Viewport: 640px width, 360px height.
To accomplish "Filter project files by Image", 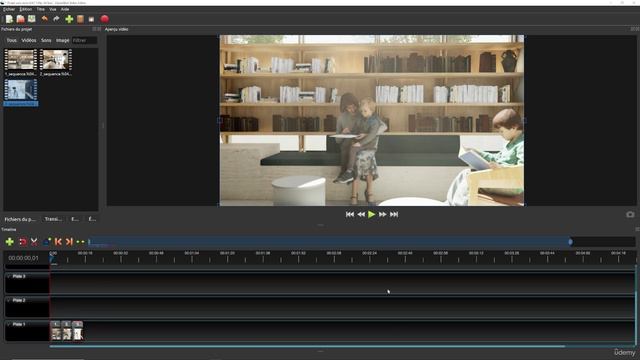I will tap(62, 40).
